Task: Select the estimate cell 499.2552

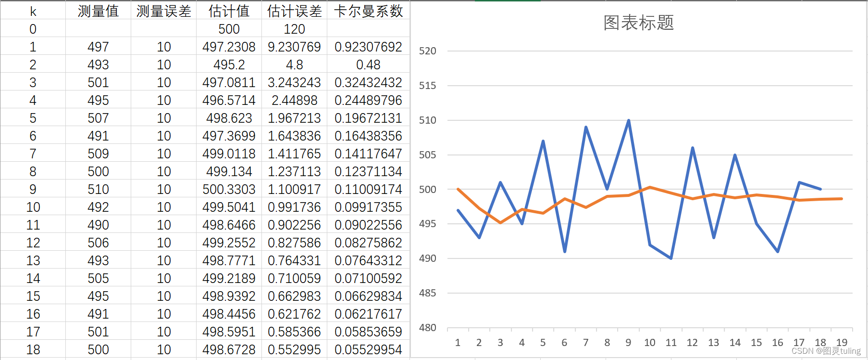Action: [229, 243]
